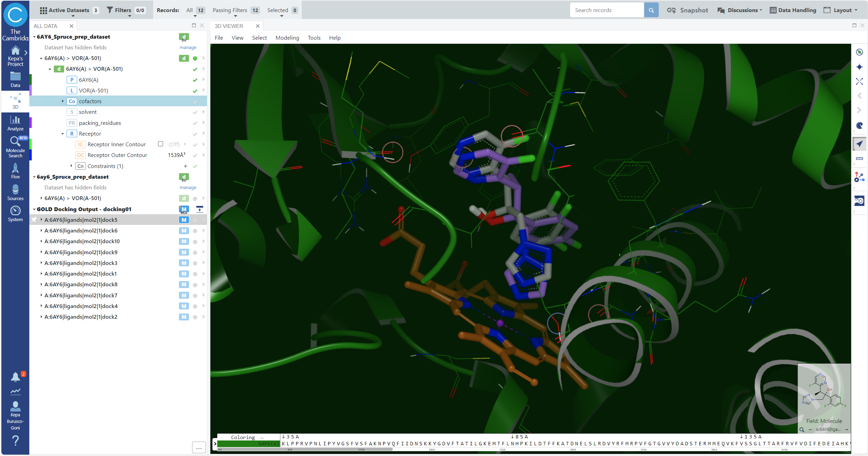The height and width of the screenshot is (456, 868).
Task: Expand the dock5 ligand record
Action: 41,220
